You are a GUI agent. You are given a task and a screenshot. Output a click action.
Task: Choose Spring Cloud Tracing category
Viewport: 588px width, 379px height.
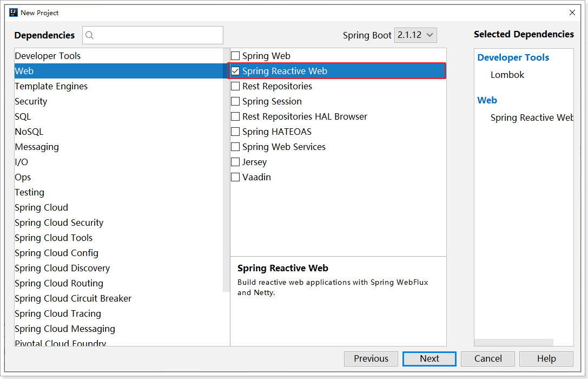tap(118, 313)
